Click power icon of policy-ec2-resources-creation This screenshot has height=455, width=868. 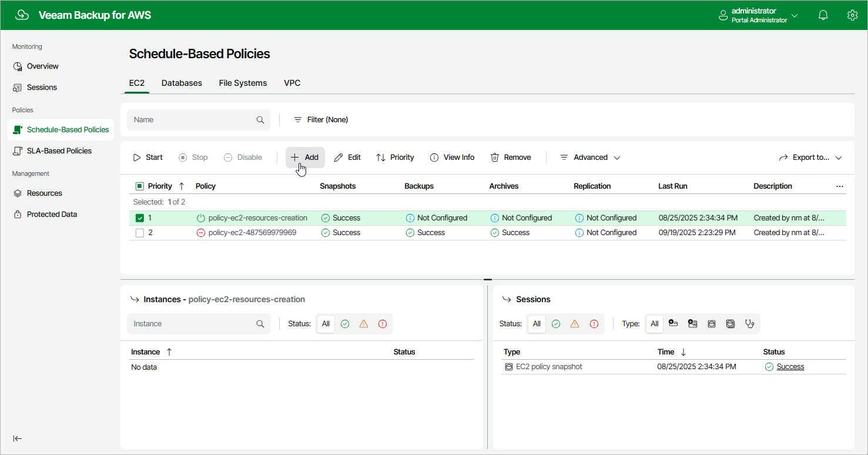[x=200, y=218]
